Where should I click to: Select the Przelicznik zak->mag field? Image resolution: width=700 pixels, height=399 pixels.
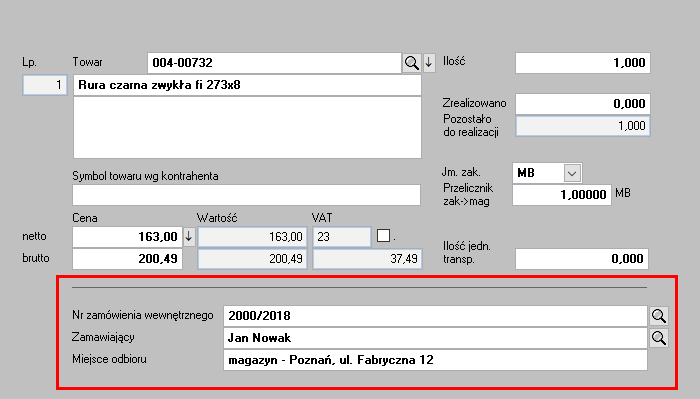(x=562, y=195)
